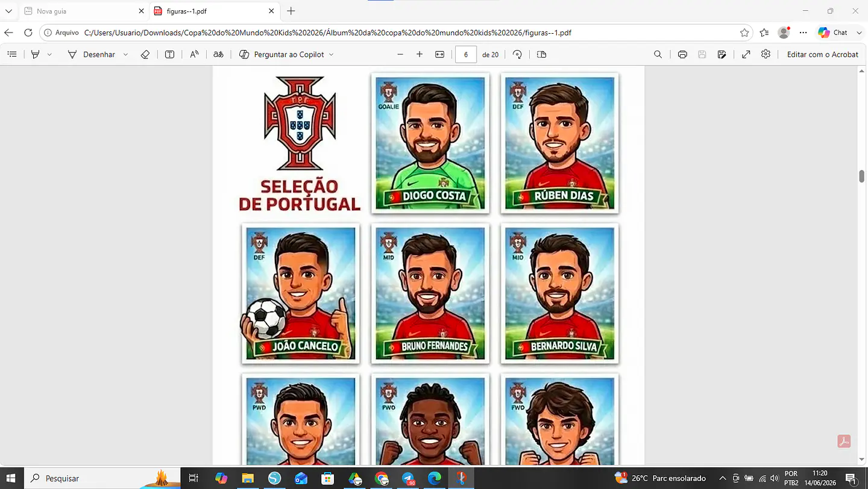The image size is (868, 489).
Task: Add a text box with the text tool
Action: pyautogui.click(x=170, y=54)
